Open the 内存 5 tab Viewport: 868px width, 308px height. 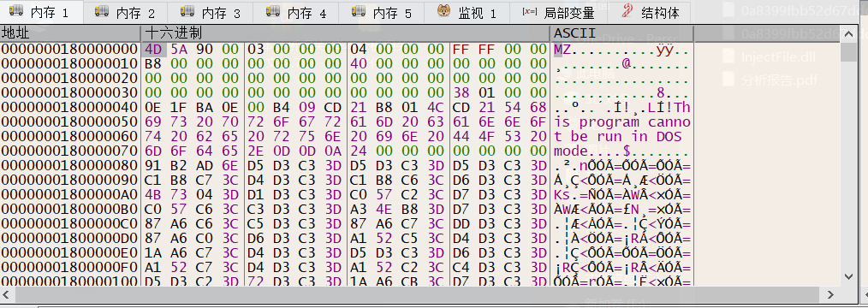[382, 12]
